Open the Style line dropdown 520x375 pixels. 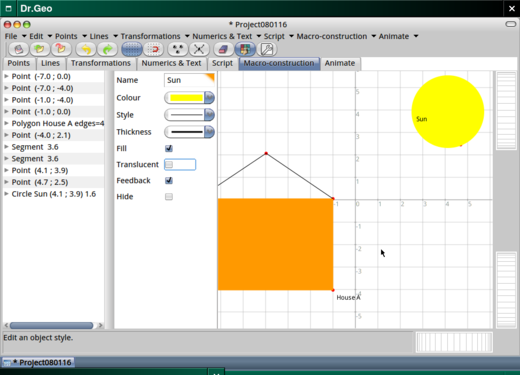(209, 115)
